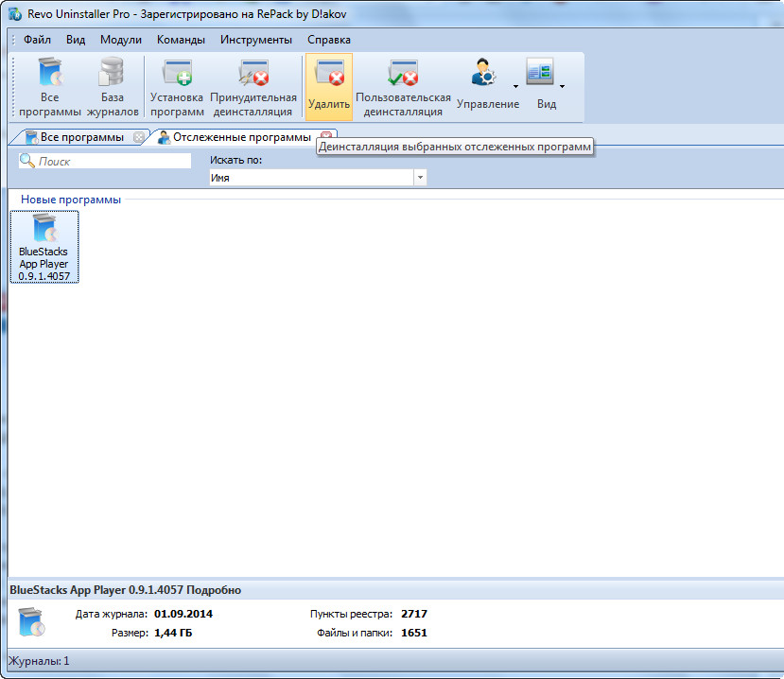Open the All Programs toolbar icon
This screenshot has width=784, height=679.
(50, 86)
